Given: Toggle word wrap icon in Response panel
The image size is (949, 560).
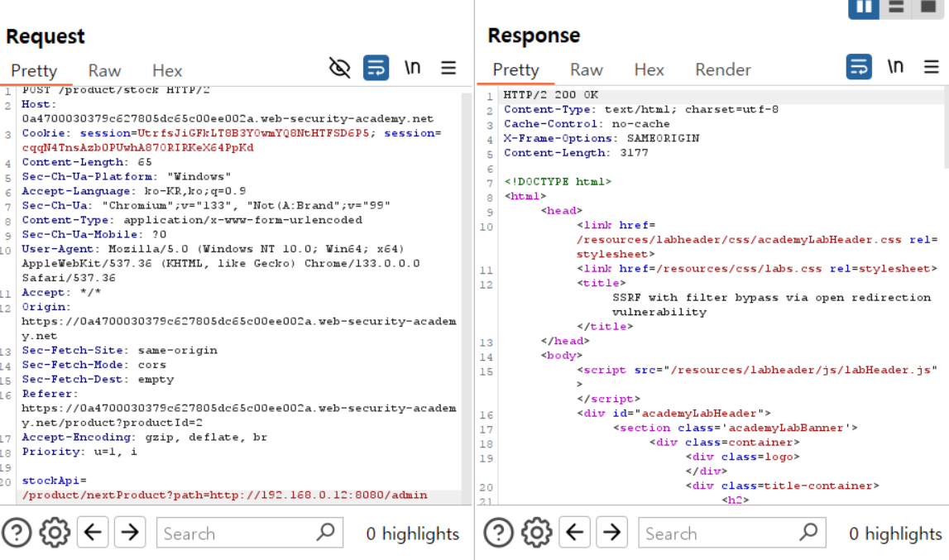Looking at the screenshot, I should (x=859, y=67).
